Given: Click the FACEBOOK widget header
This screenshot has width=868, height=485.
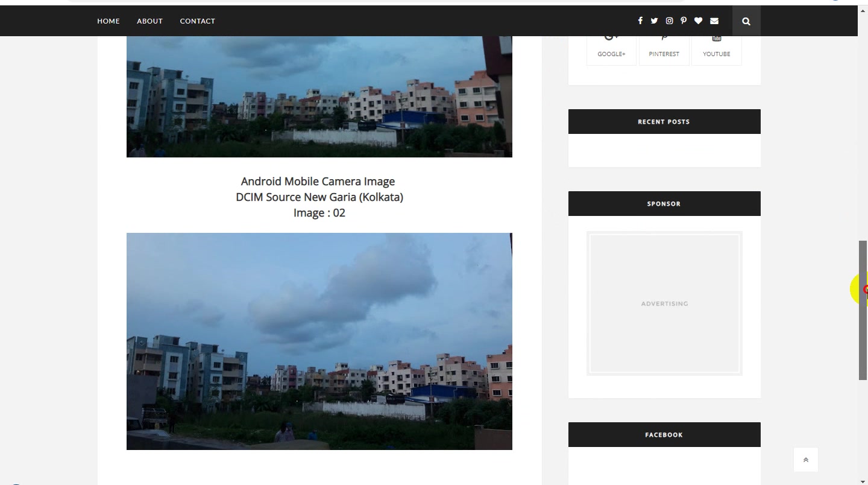Looking at the screenshot, I should (664, 434).
